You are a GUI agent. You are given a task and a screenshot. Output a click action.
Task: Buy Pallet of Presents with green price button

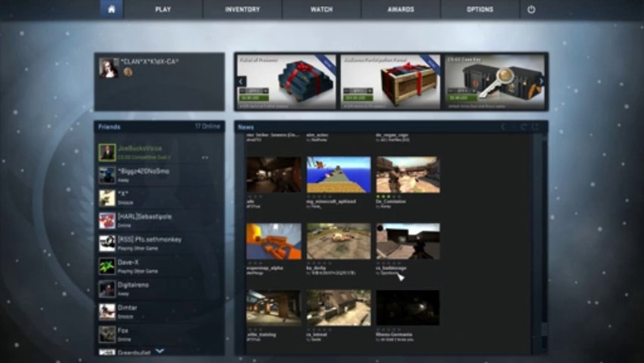click(x=254, y=98)
